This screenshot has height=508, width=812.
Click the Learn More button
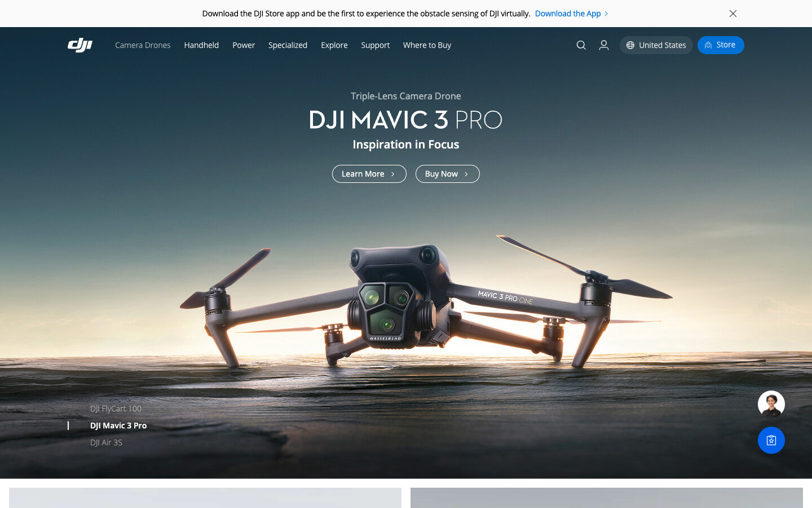click(x=369, y=174)
